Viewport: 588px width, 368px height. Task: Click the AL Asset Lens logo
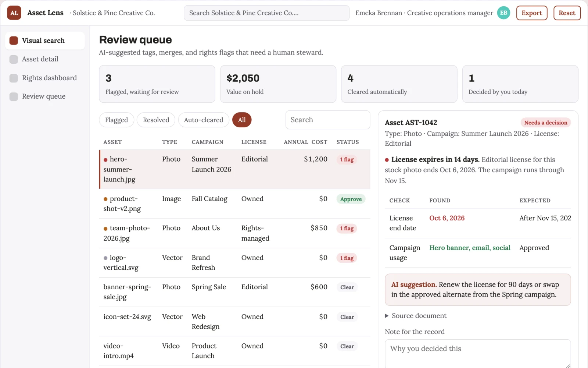pos(14,13)
